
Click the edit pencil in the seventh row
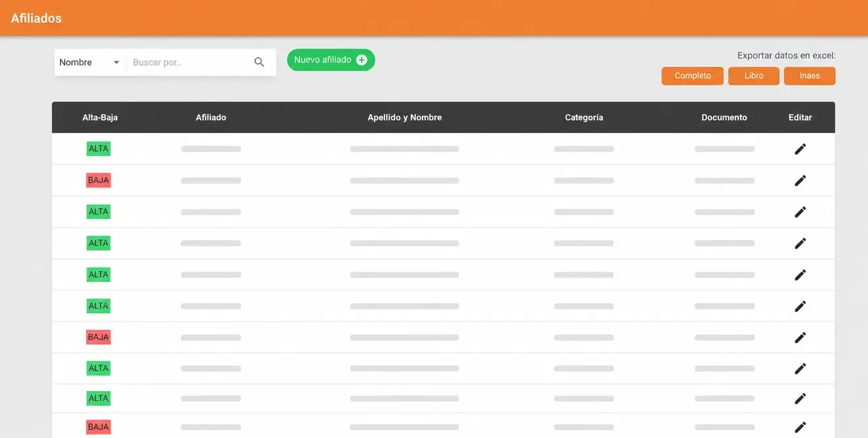click(x=800, y=338)
